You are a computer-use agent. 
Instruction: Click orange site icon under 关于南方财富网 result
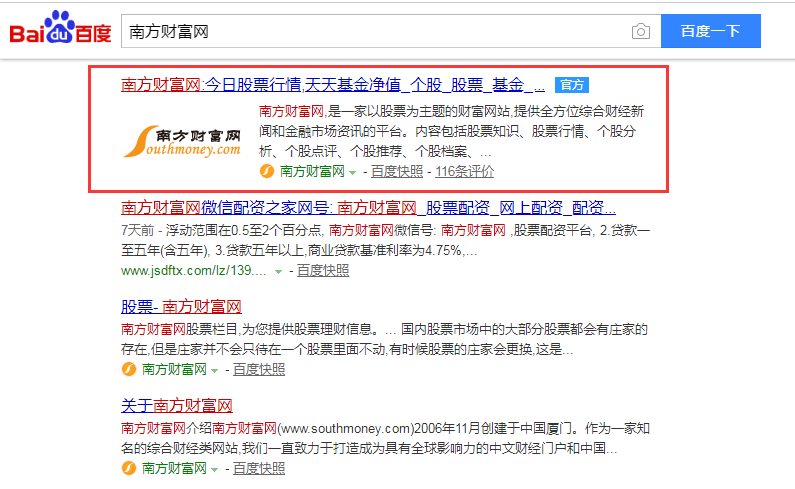click(129, 468)
